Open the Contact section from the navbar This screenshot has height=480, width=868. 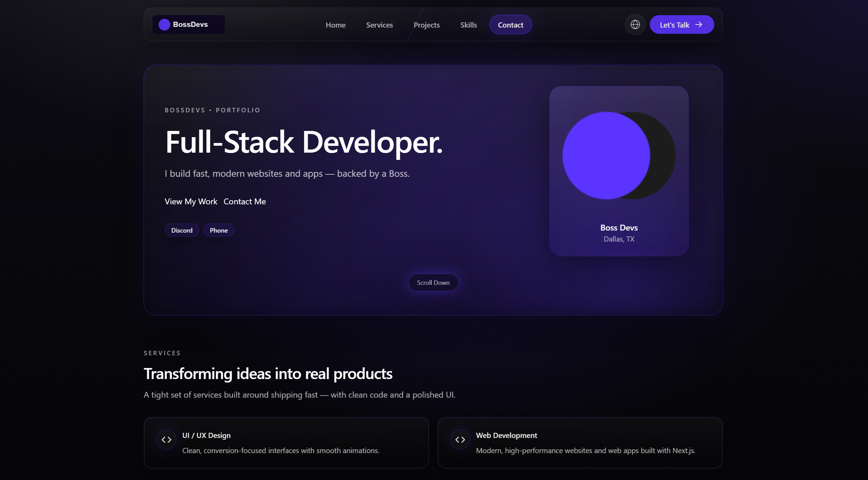[x=511, y=24]
